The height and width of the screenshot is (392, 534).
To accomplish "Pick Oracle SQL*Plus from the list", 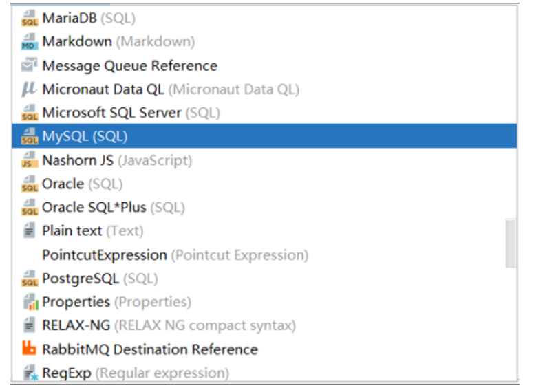I will pyautogui.click(x=113, y=208).
